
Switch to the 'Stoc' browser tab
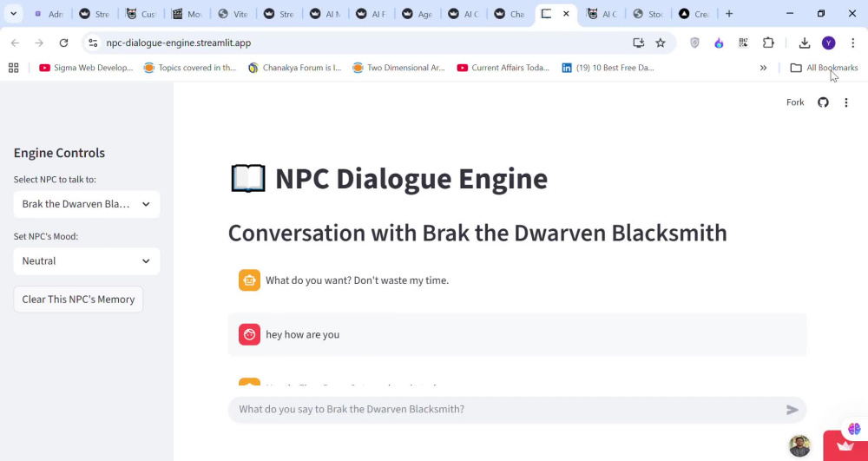(648, 14)
